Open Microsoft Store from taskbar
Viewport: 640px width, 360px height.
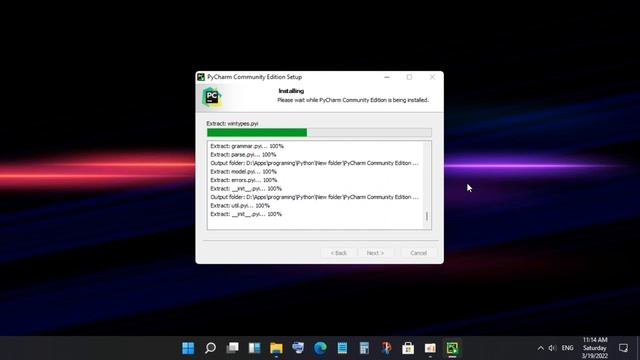(408, 348)
